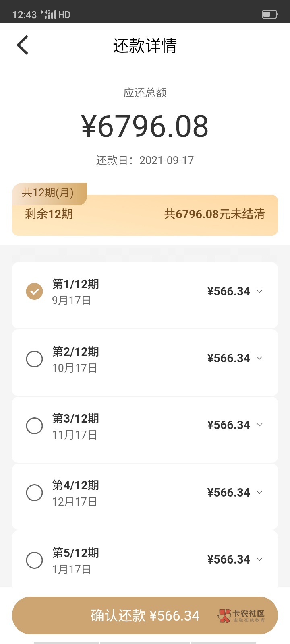Select the 第5/12期 radio button
The height and width of the screenshot is (644, 290).
(x=35, y=560)
